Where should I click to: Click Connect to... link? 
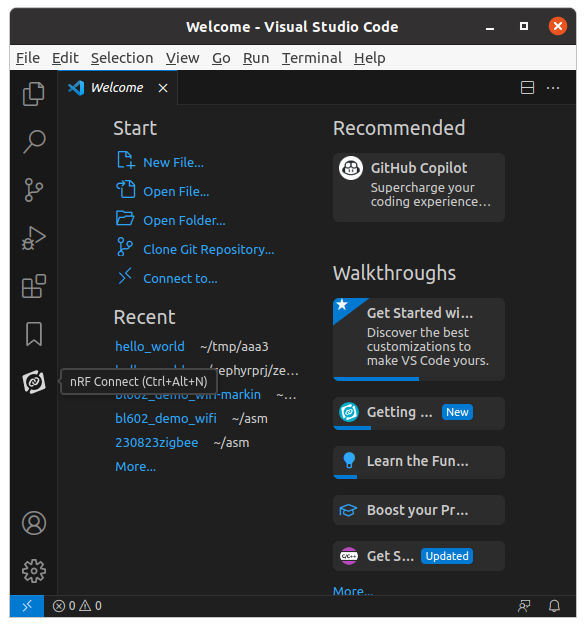180,279
